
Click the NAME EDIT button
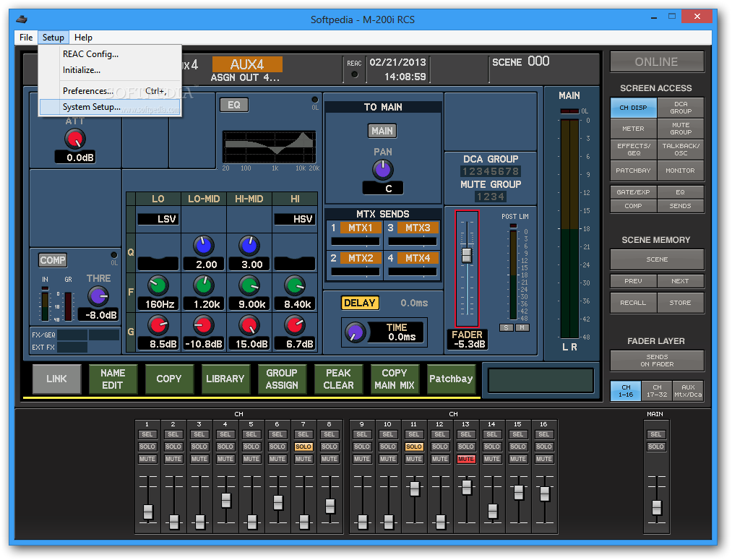(113, 379)
